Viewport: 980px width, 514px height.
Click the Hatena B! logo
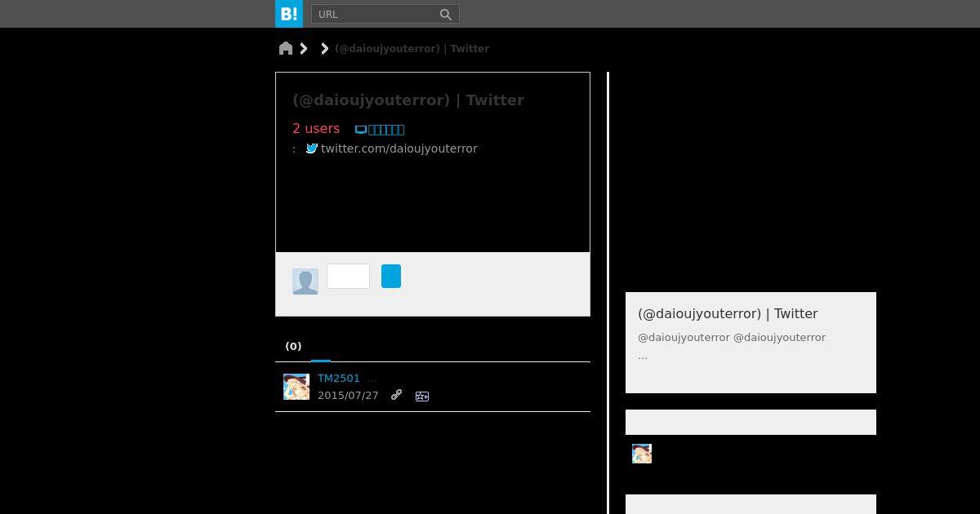(289, 14)
